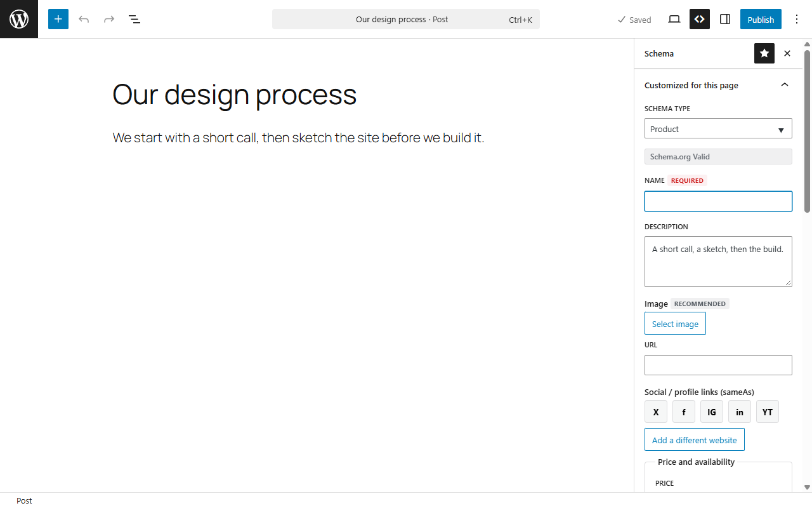Add an Instagram IG profile link
Screen dimensions: 812x508
(x=712, y=411)
